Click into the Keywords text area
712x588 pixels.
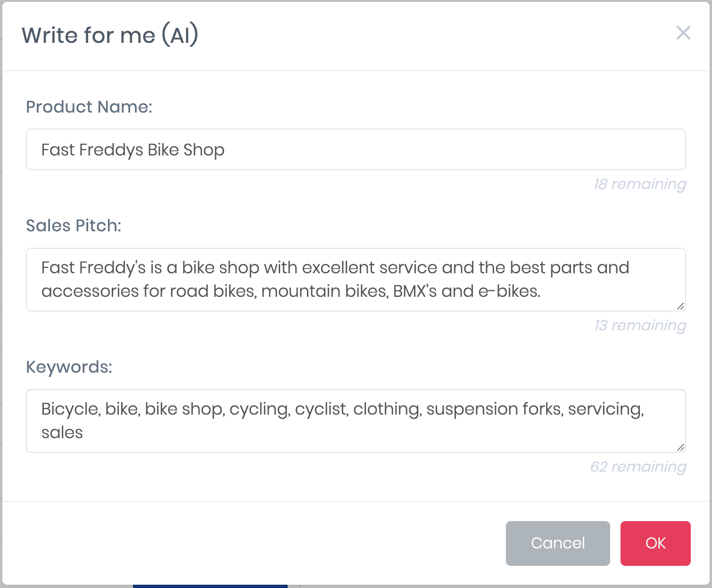point(356,421)
